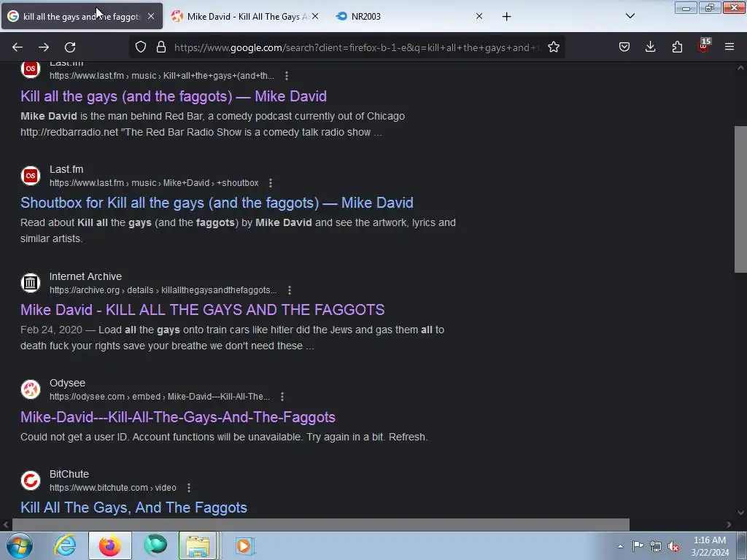Open File Explorer folder taskbar icon
The width and height of the screenshot is (747, 560).
point(198,545)
